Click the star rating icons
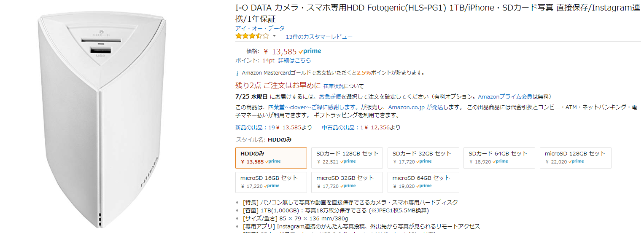The height and width of the screenshot is (233, 644). 252,36
